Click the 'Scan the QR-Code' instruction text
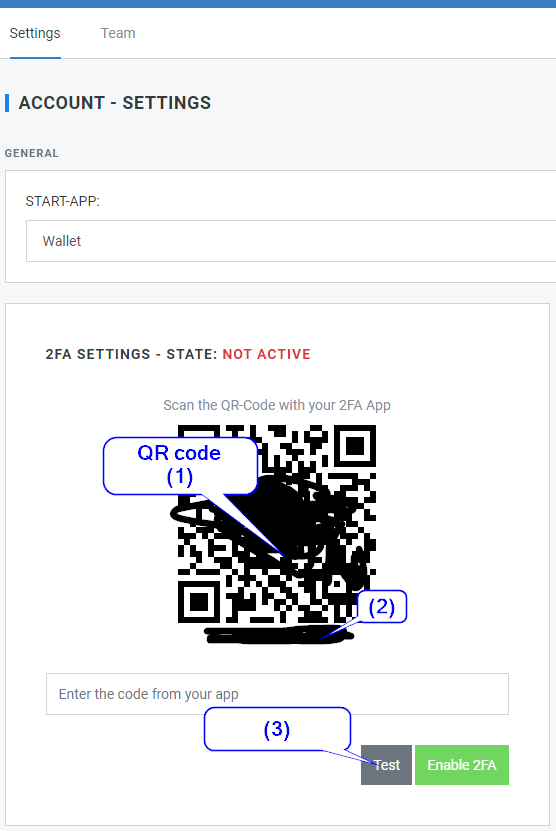556x831 pixels. [x=277, y=405]
